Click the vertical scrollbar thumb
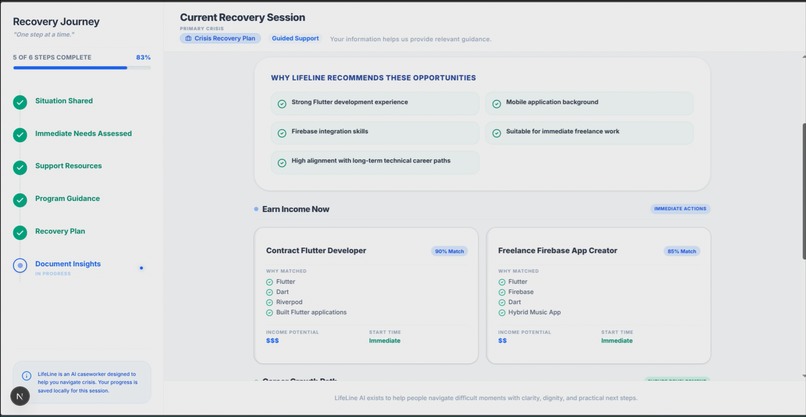The image size is (806, 417). pos(803,191)
